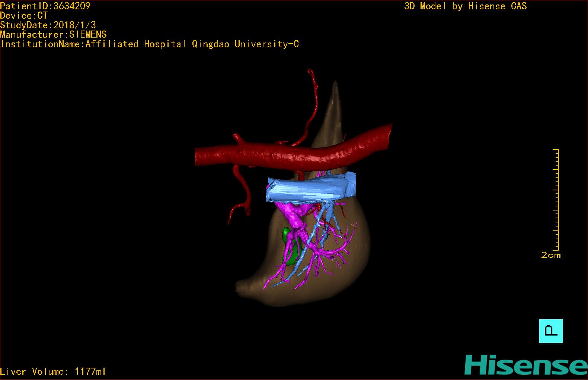Click the InstitutionName Affiliated Hospital text

tap(150, 44)
